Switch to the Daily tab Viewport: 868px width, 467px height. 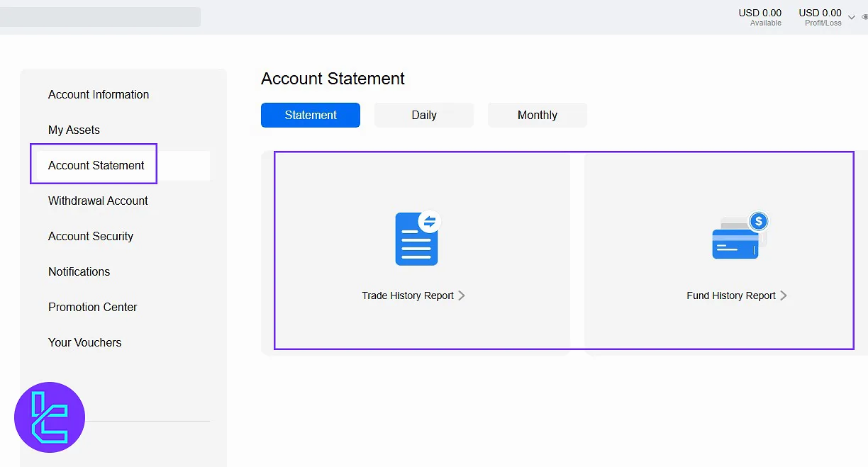[x=424, y=115]
